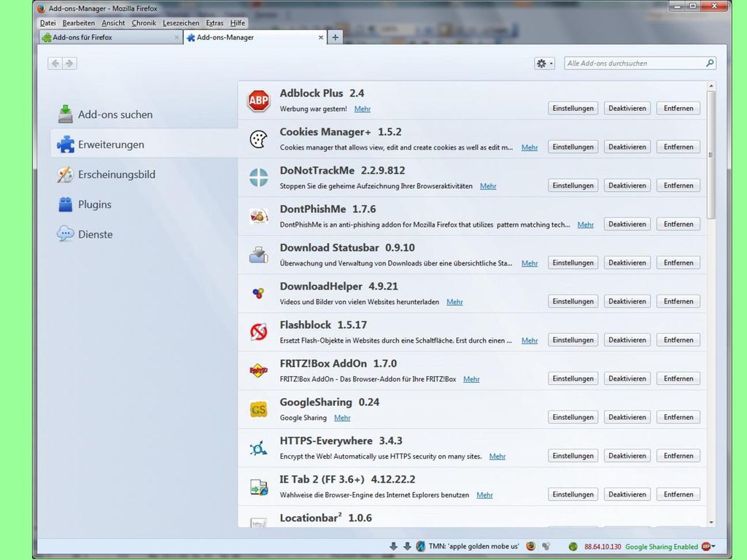Click the first download arrow in status bar

(x=393, y=546)
